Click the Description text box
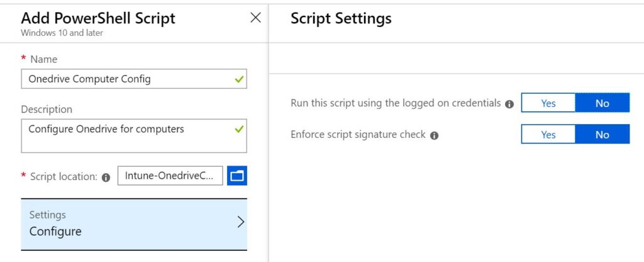 point(134,136)
